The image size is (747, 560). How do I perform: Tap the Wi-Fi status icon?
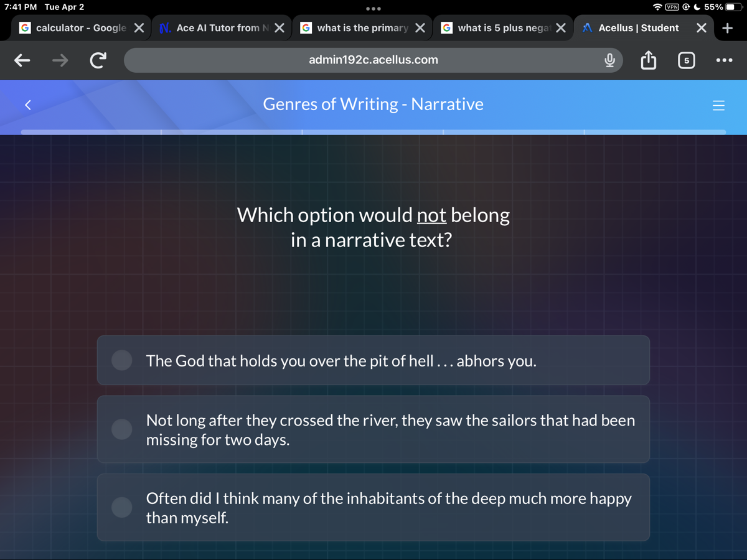point(658,7)
